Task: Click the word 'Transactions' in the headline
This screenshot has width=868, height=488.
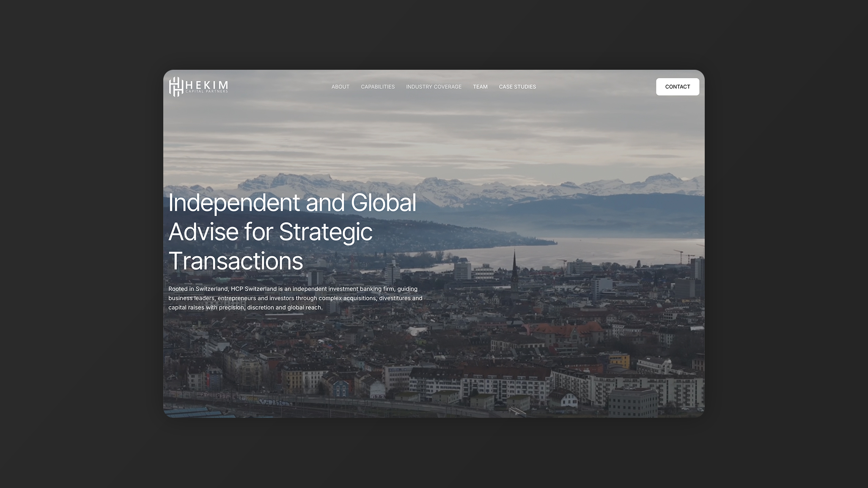Action: (x=236, y=261)
